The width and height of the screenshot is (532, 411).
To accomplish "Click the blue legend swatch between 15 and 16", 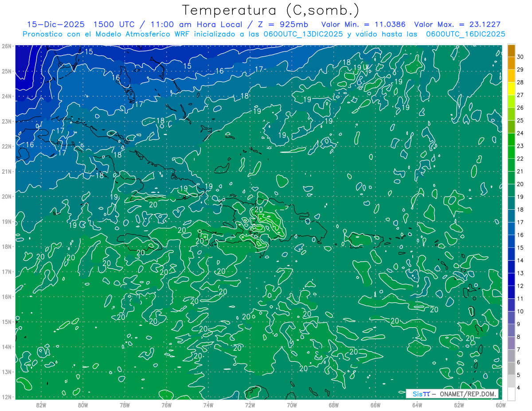I will (x=511, y=242).
